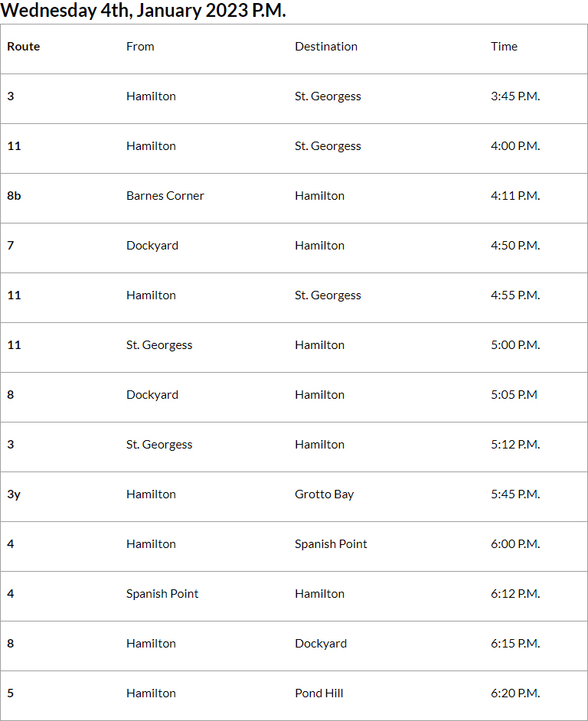588x721 pixels.
Task: Select route 8b in the table
Action: tap(15, 196)
